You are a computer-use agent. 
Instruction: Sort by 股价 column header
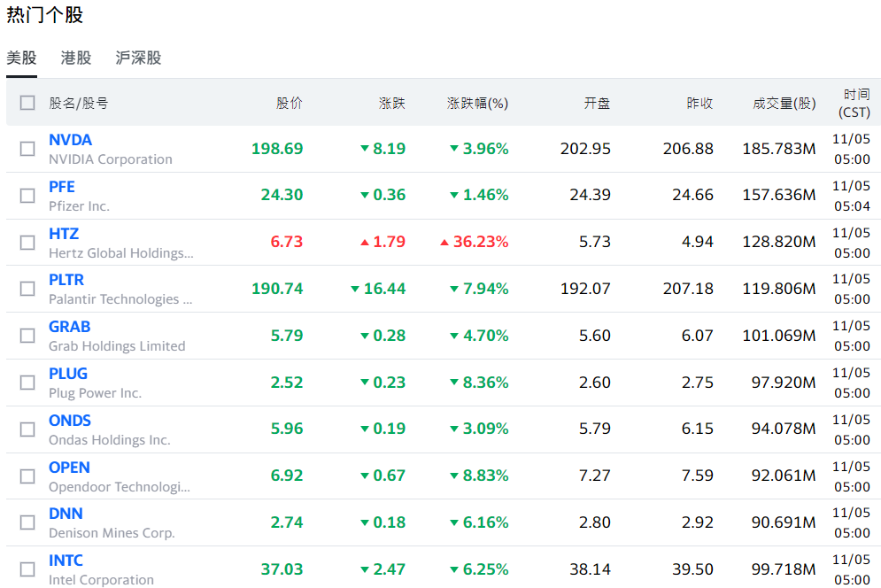click(289, 103)
